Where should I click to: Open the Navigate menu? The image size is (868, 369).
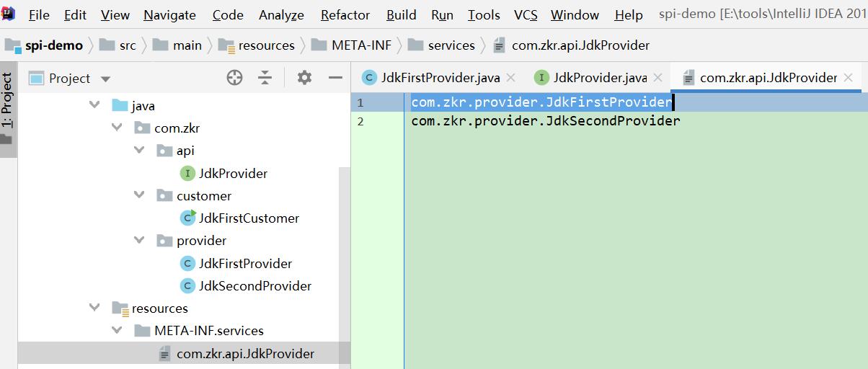click(x=169, y=14)
